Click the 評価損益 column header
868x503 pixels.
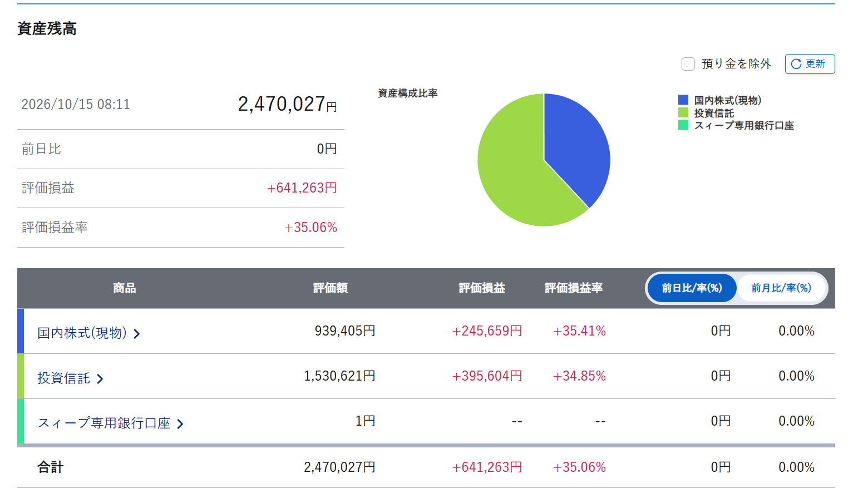[482, 288]
